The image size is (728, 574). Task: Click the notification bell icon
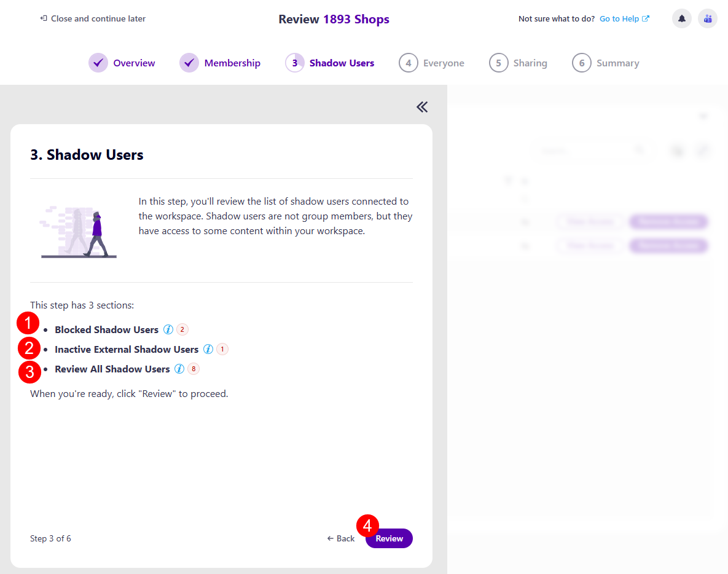point(681,18)
